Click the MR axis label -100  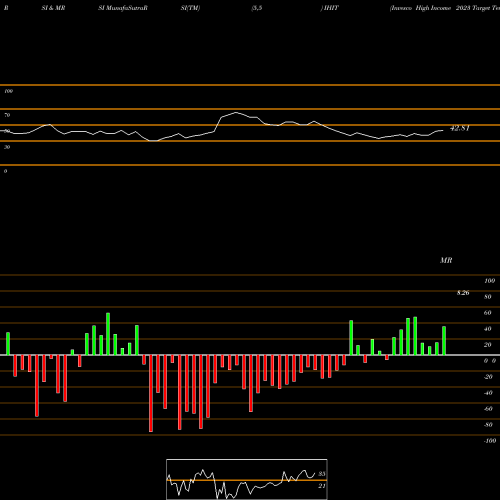490,441
